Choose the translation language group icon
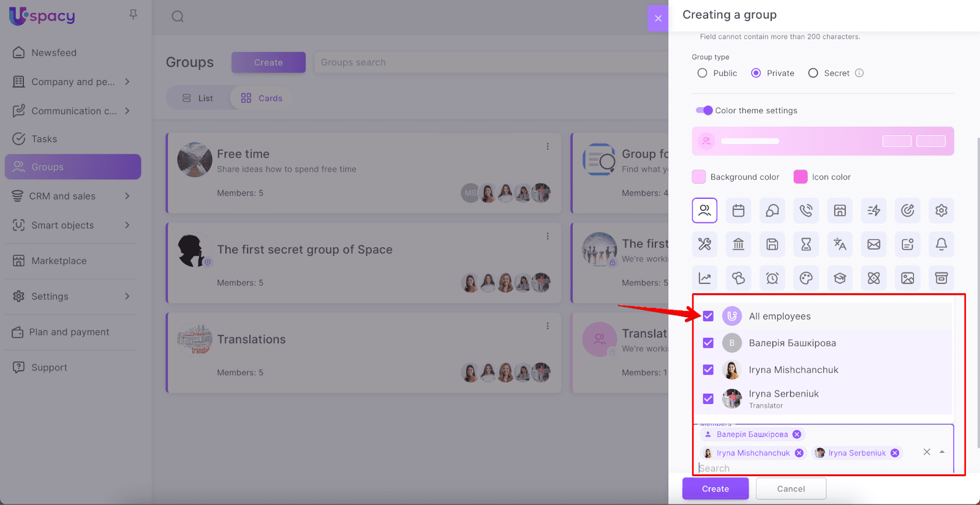980x505 pixels. coord(840,244)
